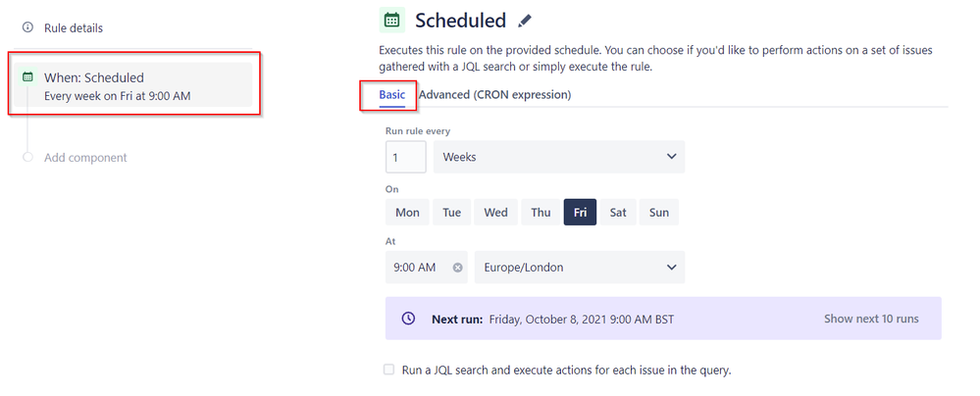Toggle the Fri day button

(580, 212)
